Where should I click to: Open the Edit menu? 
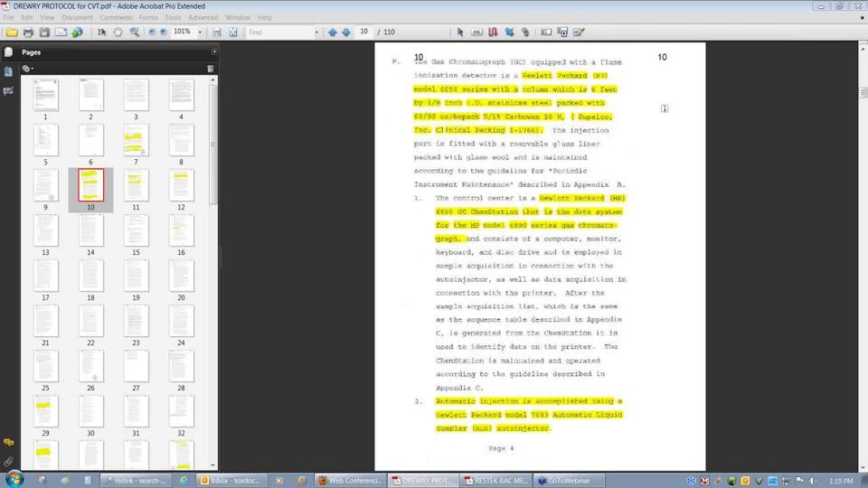[x=26, y=18]
